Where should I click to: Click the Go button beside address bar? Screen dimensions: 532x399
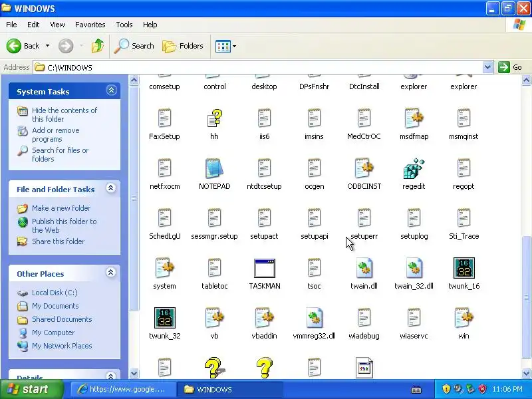click(x=510, y=67)
